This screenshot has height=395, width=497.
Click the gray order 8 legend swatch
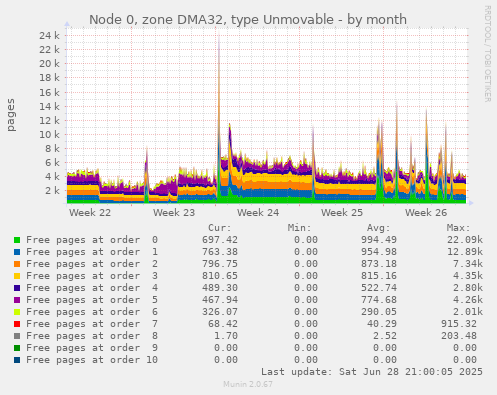click(x=17, y=336)
